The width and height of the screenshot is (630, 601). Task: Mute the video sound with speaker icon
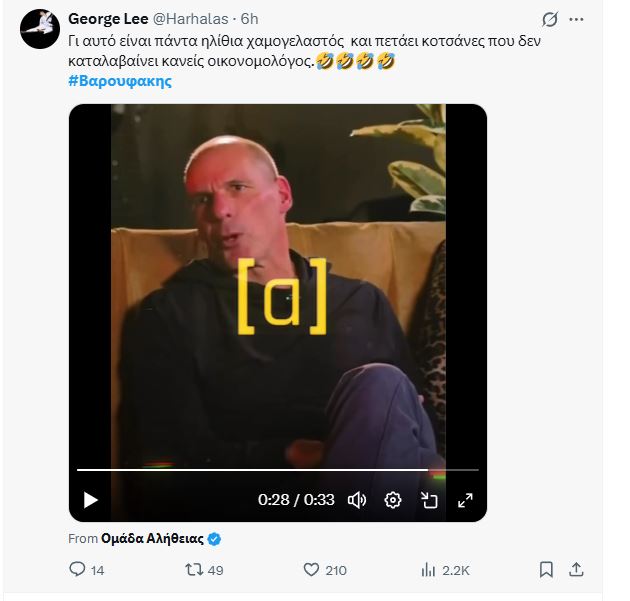tap(356, 500)
